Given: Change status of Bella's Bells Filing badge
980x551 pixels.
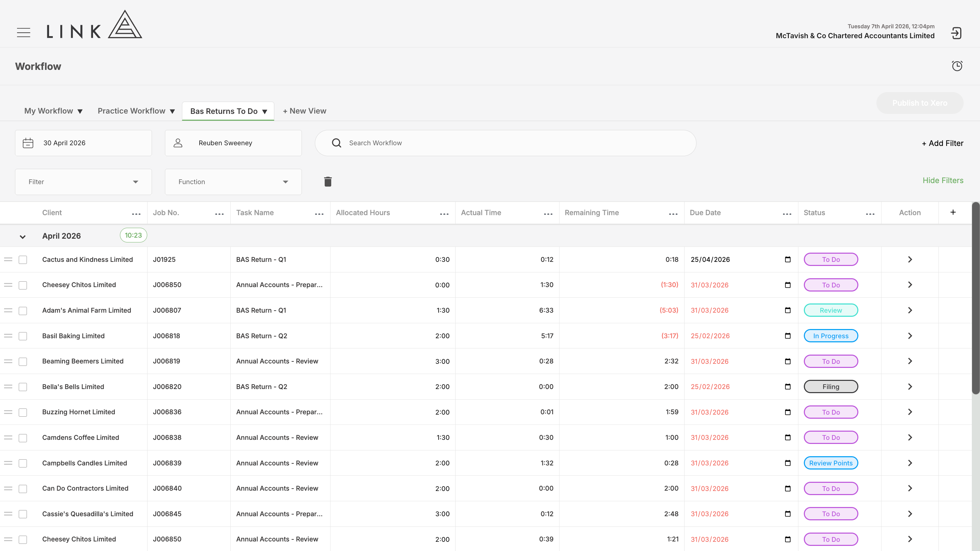Looking at the screenshot, I should click(x=831, y=387).
